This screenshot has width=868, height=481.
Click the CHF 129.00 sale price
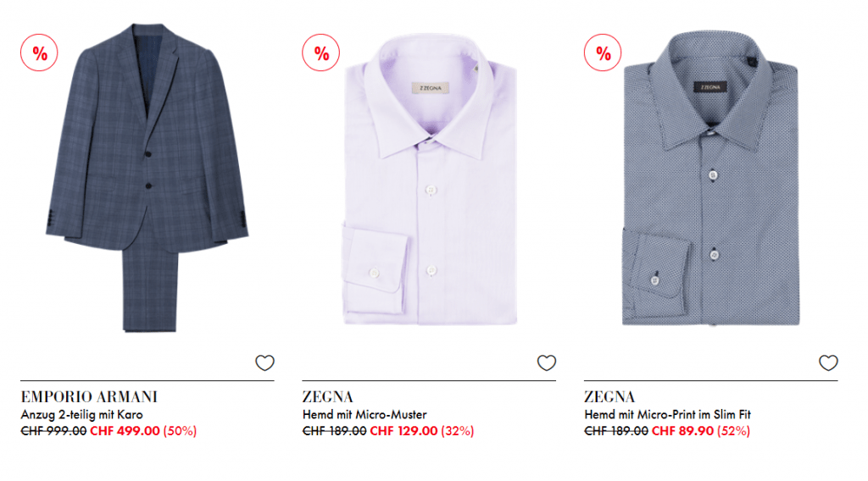404,431
